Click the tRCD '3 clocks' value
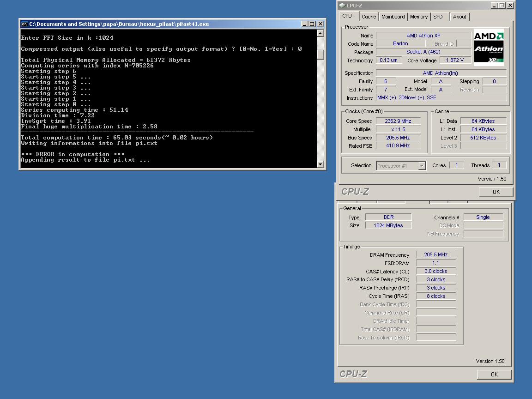Screen dimensions: 532x399 (436, 279)
